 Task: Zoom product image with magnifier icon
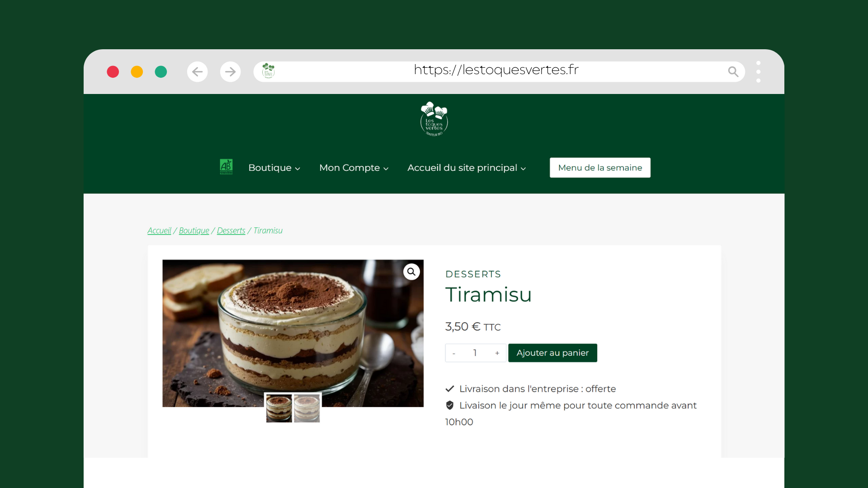click(411, 272)
